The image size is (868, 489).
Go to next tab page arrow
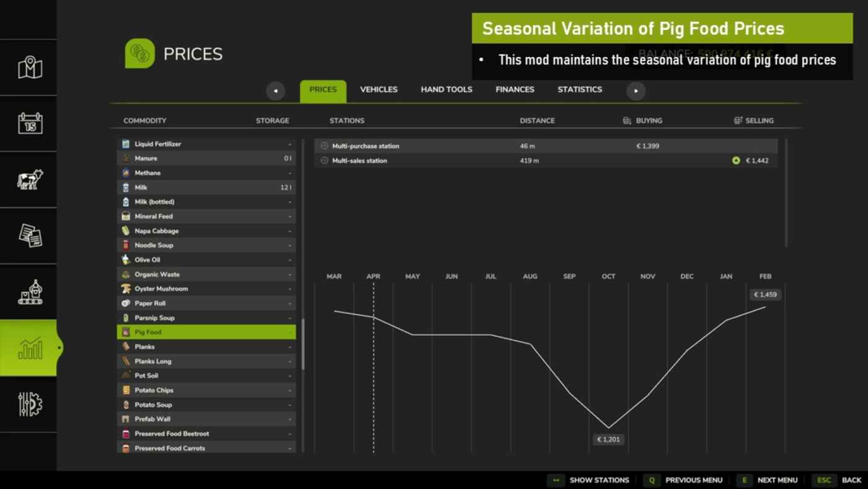pos(635,91)
